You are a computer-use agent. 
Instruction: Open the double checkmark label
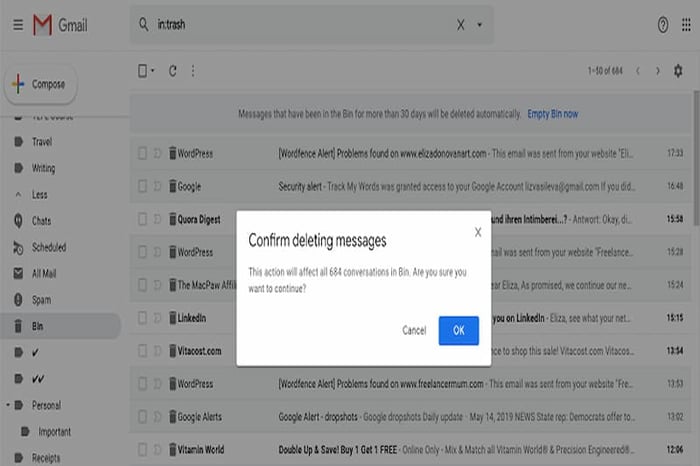pos(38,379)
